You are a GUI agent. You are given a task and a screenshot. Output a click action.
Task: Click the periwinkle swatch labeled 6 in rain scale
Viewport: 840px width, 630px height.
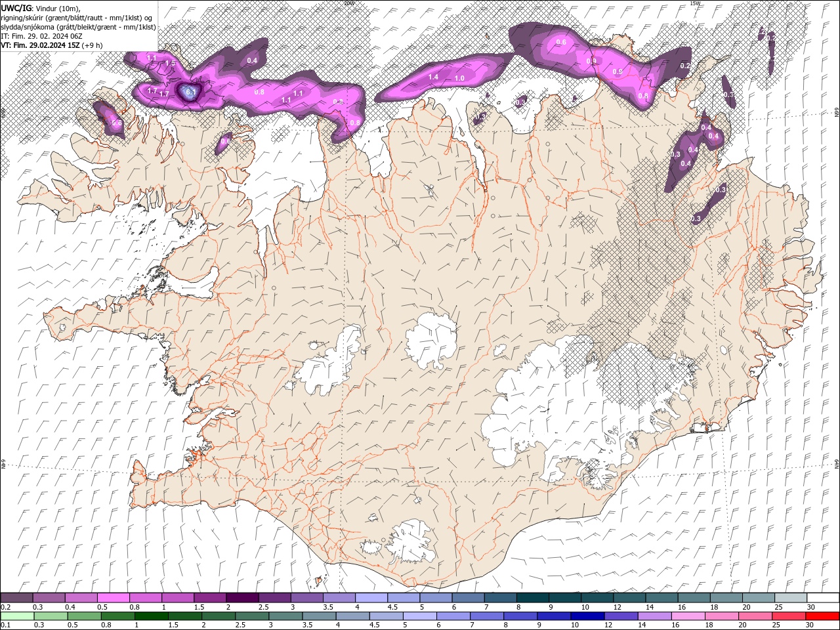point(453,616)
